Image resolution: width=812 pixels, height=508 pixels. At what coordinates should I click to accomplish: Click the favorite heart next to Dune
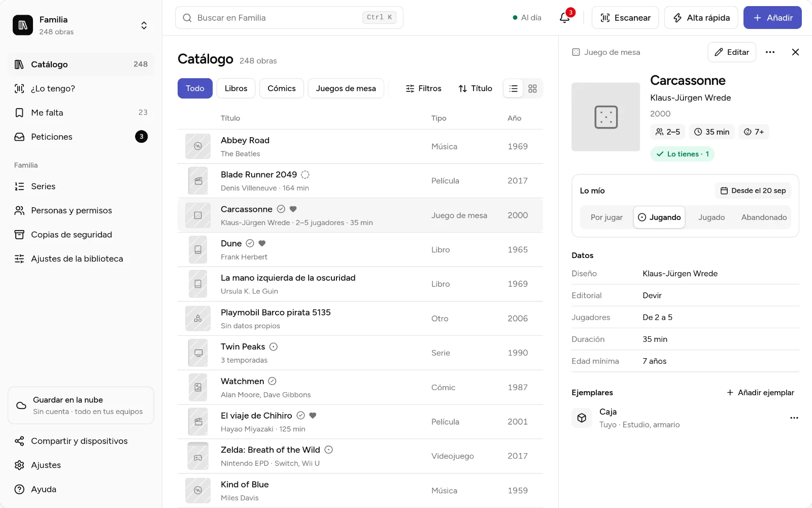point(262,243)
